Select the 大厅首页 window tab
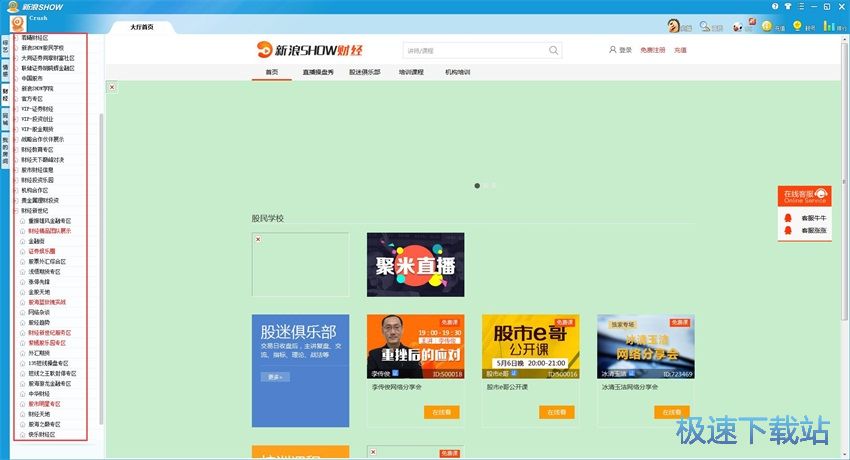850x460 pixels. (x=141, y=27)
